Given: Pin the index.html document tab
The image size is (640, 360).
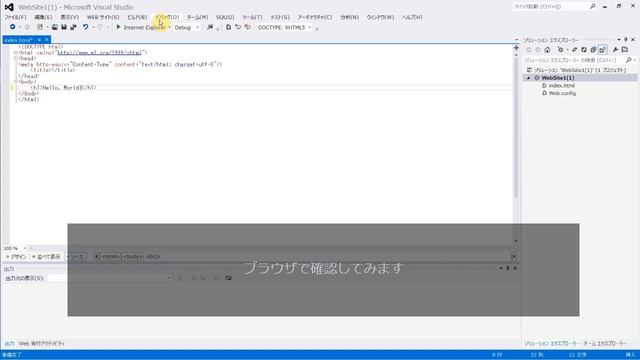Looking at the screenshot, I should click(x=40, y=40).
